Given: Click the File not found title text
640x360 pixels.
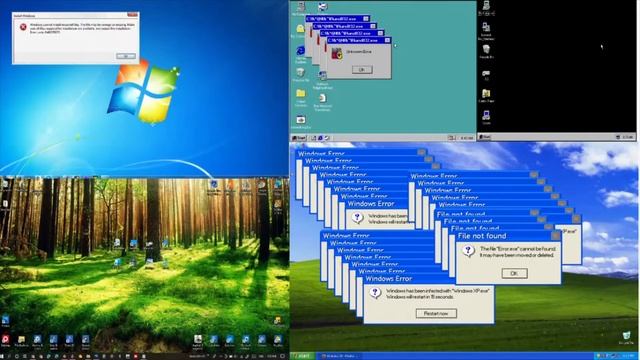Looking at the screenshot, I should [482, 236].
